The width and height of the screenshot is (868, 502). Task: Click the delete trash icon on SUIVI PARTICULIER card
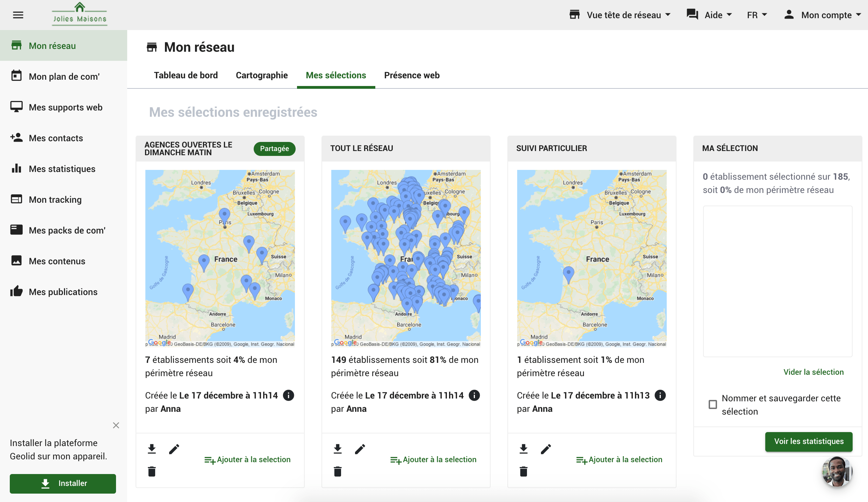[524, 471]
